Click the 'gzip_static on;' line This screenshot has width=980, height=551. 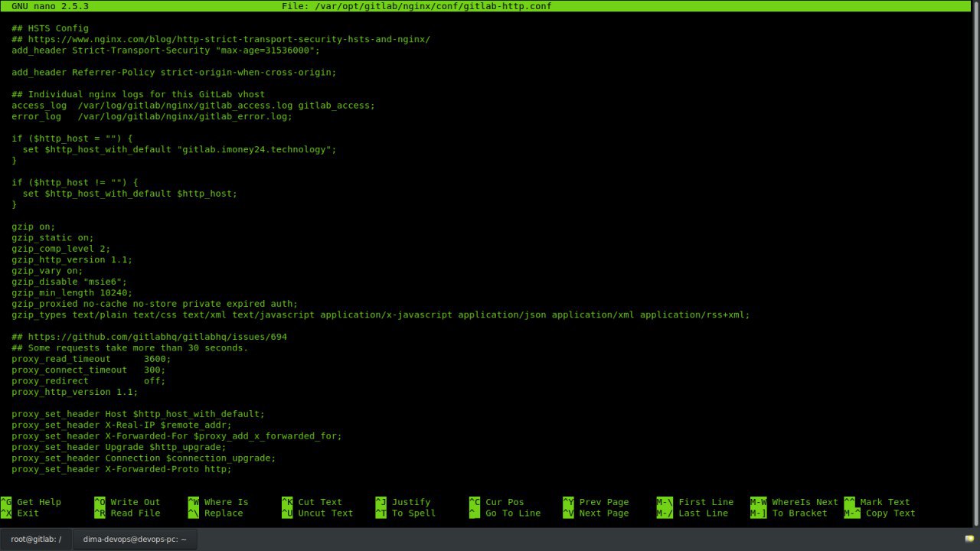(x=53, y=238)
